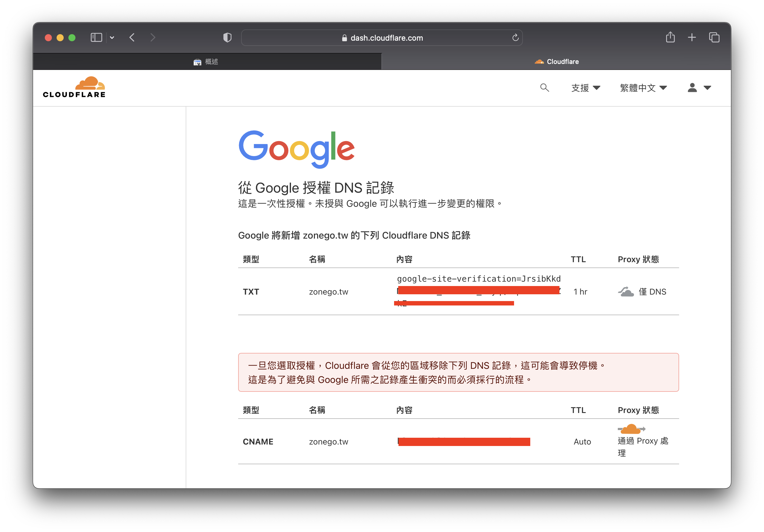Click the 通過 Proxy 處理 status text
This screenshot has height=532, width=764.
click(x=643, y=447)
